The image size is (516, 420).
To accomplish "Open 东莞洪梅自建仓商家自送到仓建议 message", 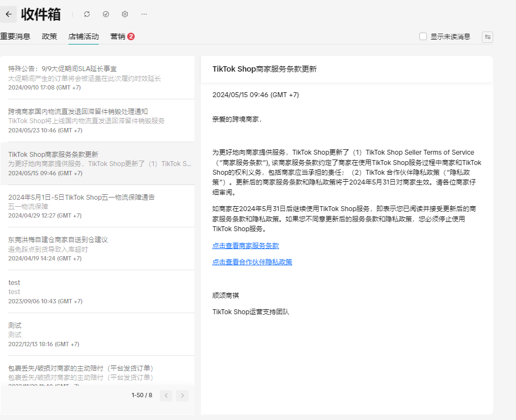I will click(98, 249).
